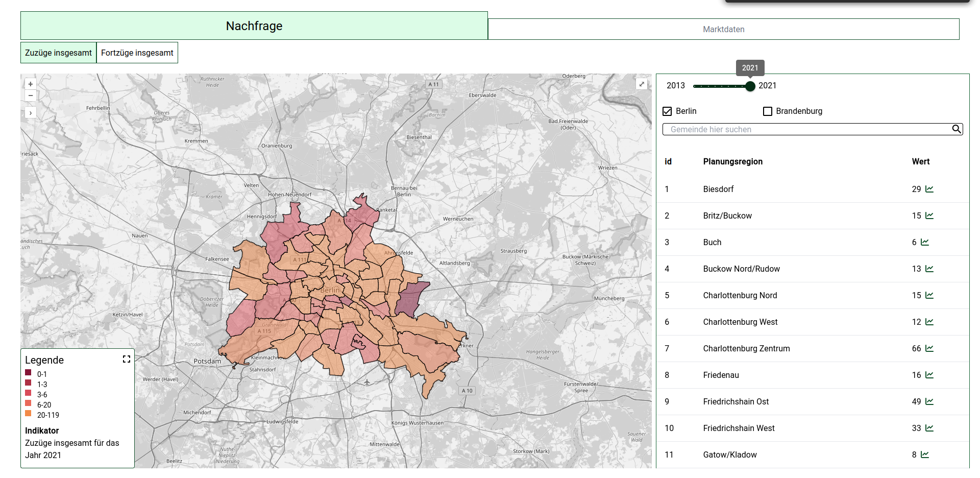Switch to the Nachfrage tab
The height and width of the screenshot is (478, 980).
(254, 26)
